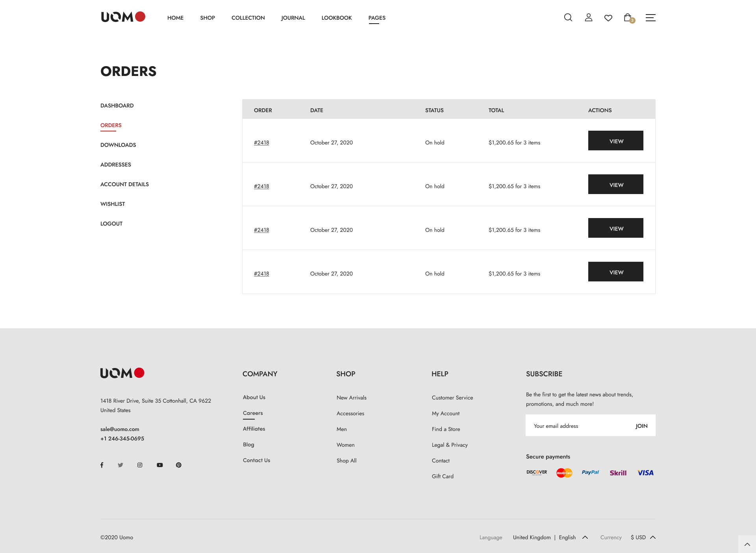
Task: Click the scroll-to-top arrow button
Action: tap(747, 544)
